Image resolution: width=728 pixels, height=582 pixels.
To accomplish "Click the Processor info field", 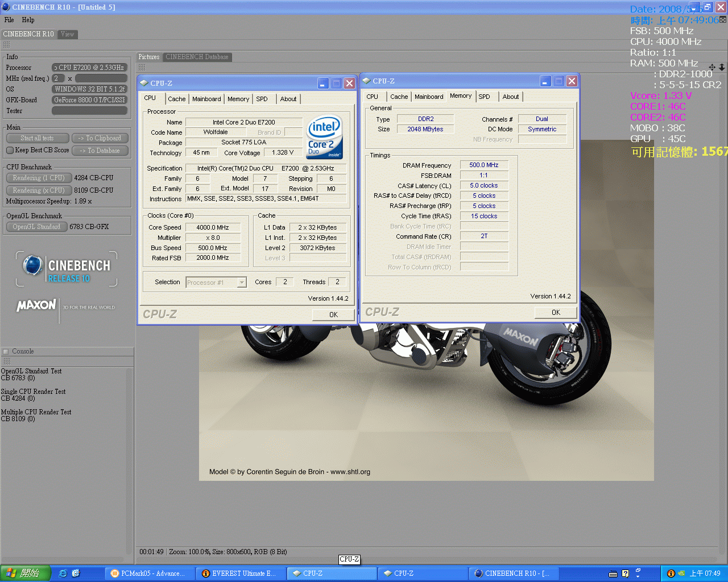I will (89, 68).
